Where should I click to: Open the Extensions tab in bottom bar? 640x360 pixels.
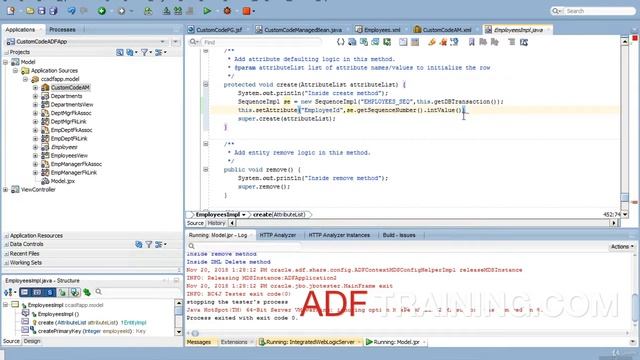[234, 342]
